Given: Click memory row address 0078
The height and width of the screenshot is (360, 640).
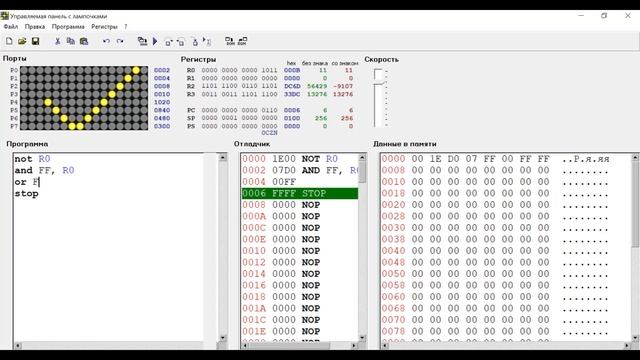Looking at the screenshot, I should click(393, 331).
